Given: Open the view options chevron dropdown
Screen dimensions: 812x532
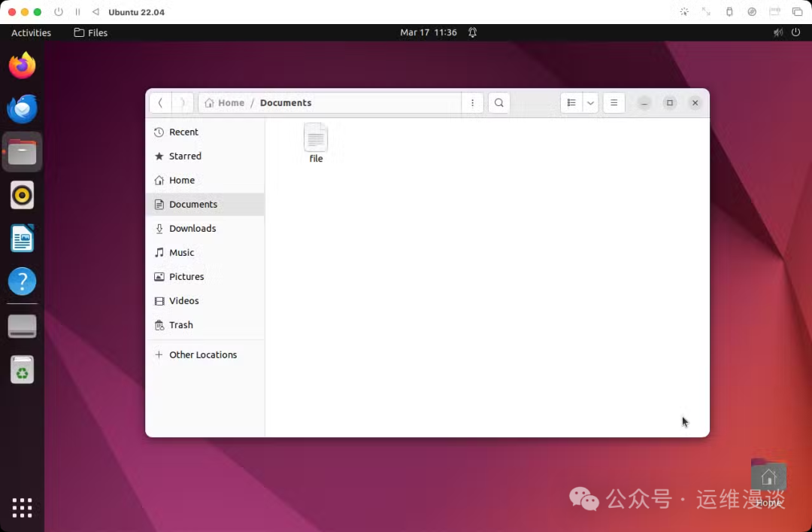Looking at the screenshot, I should tap(590, 102).
